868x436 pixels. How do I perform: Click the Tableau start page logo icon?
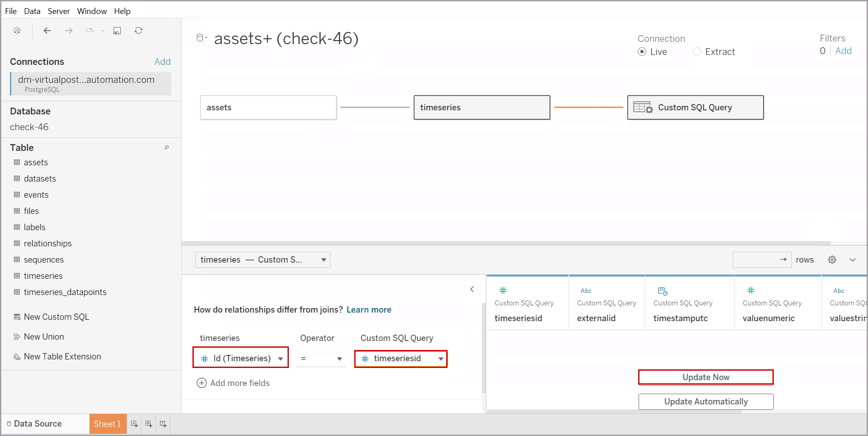[17, 31]
